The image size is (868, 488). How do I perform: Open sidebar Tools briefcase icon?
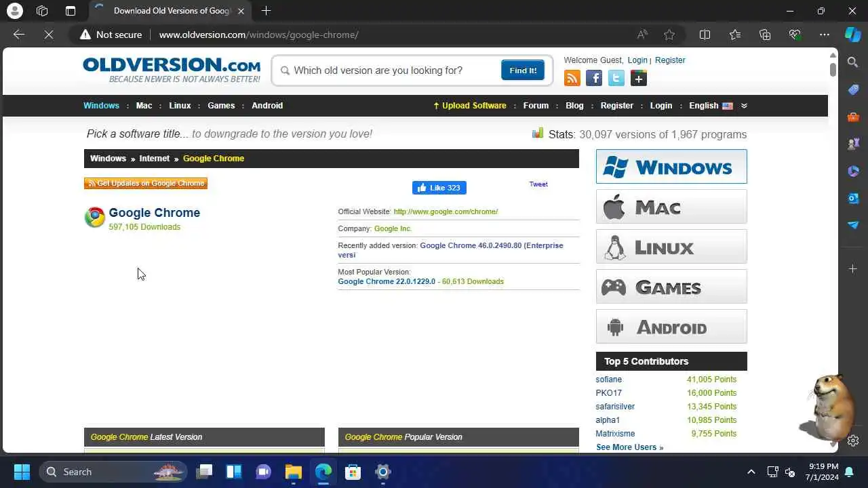click(x=853, y=117)
